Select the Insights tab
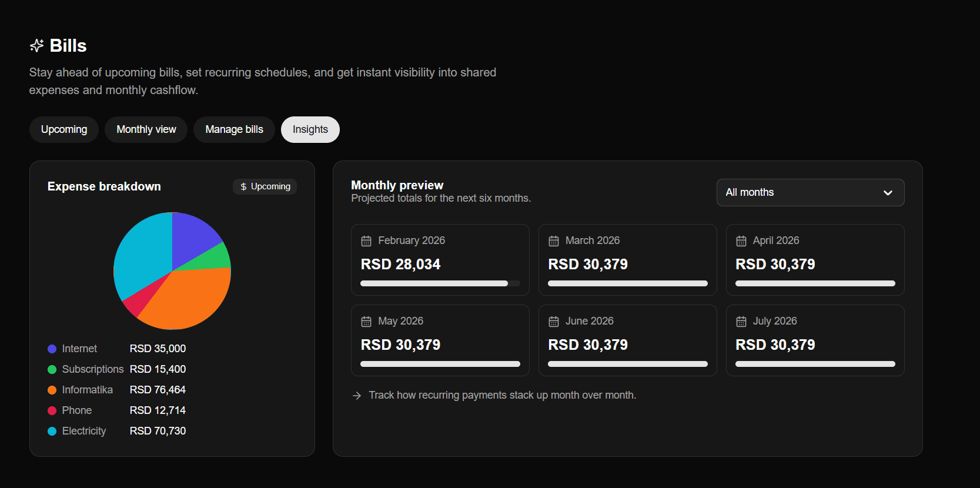980x488 pixels. click(x=310, y=129)
